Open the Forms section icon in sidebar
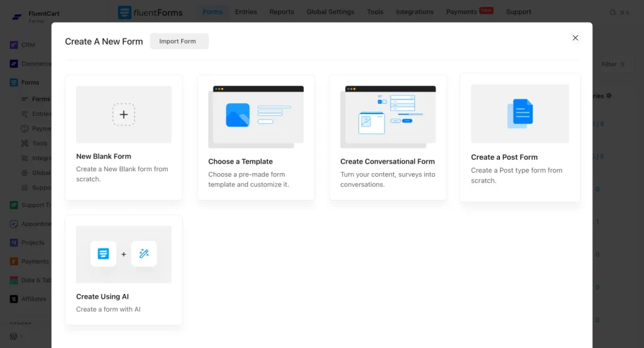Screen dimensions: 644x348 14,82
